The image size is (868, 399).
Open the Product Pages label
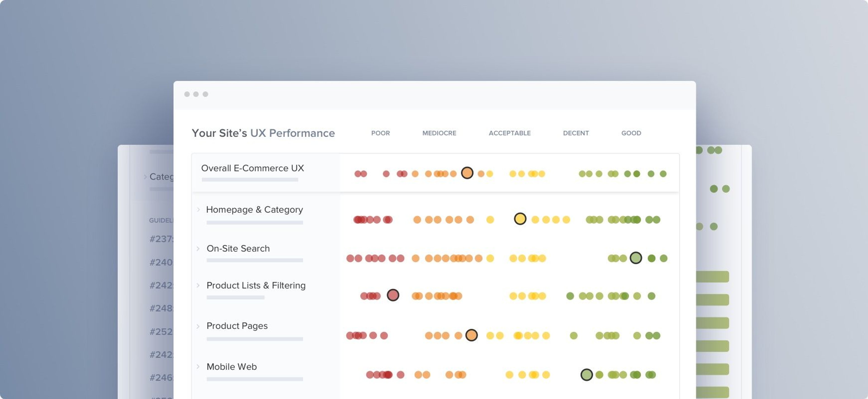[237, 326]
